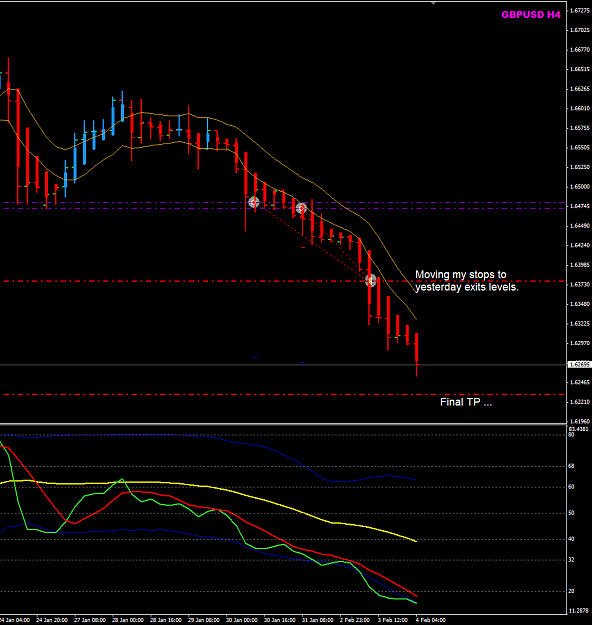The height and width of the screenshot is (625, 592).
Task: Click the 1.62210 price axis label
Action: coord(580,402)
